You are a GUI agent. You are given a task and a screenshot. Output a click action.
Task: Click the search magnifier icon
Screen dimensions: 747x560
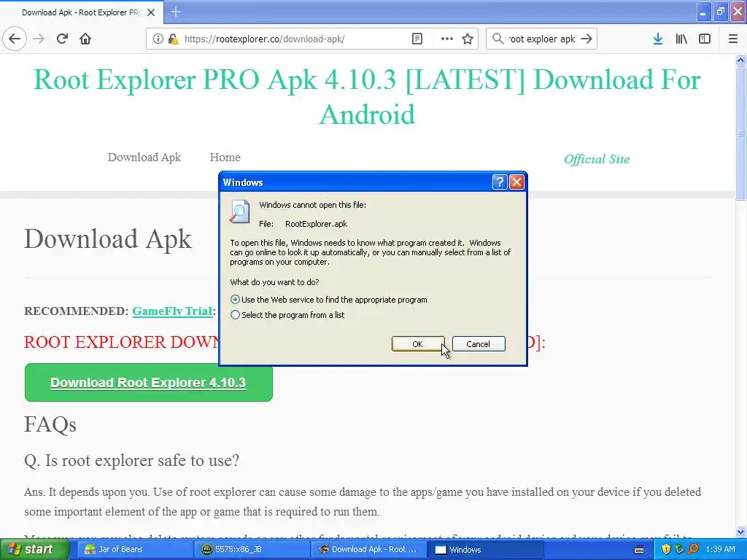point(498,39)
